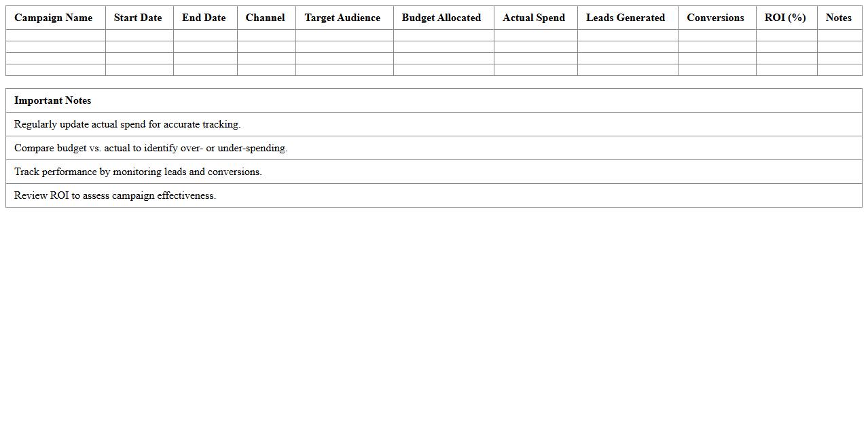Select the Conversions column header
The height and width of the screenshot is (441, 868).
pos(715,18)
